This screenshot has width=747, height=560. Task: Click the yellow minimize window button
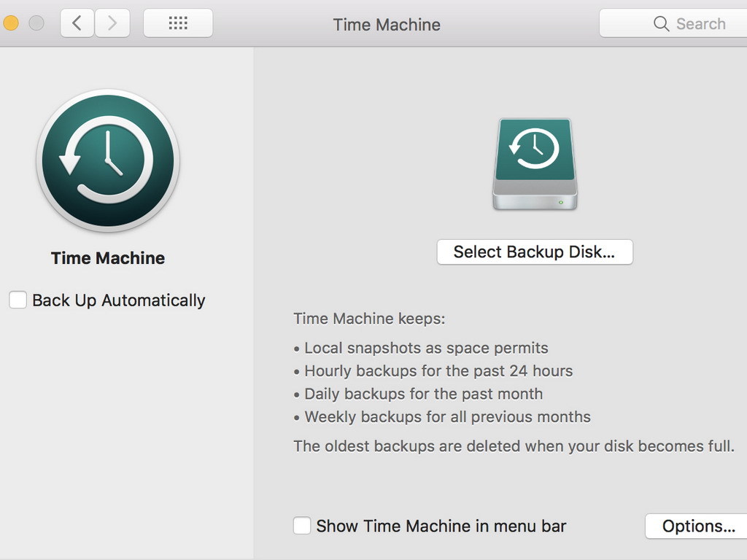10,23
